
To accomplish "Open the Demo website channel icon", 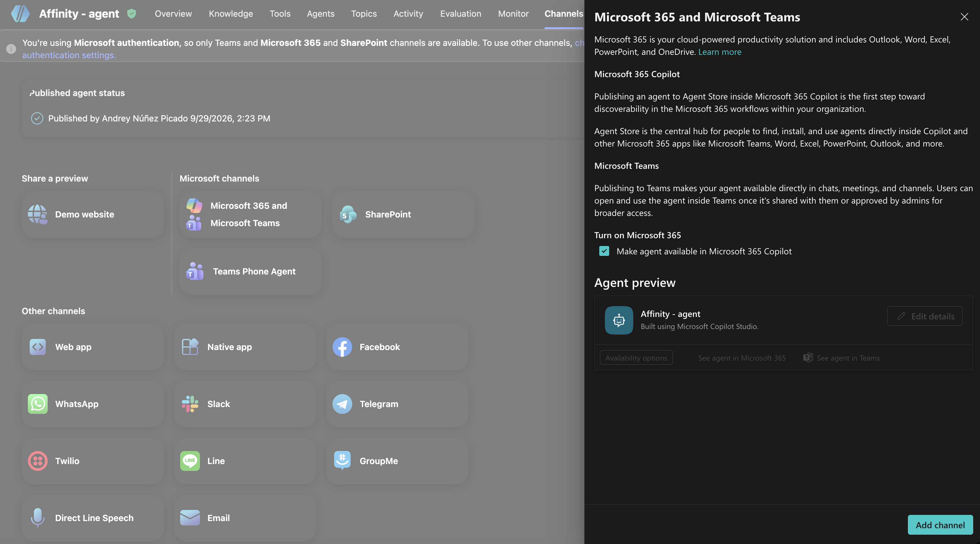I will (38, 214).
